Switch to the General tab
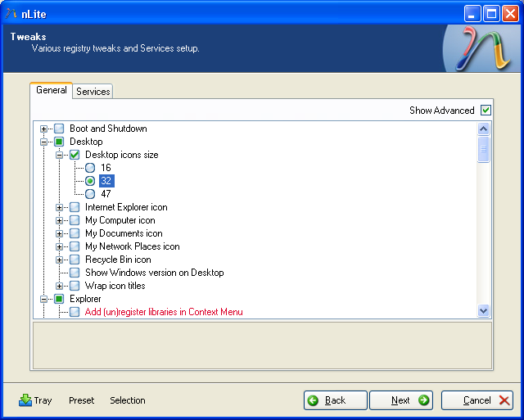 click(x=51, y=90)
